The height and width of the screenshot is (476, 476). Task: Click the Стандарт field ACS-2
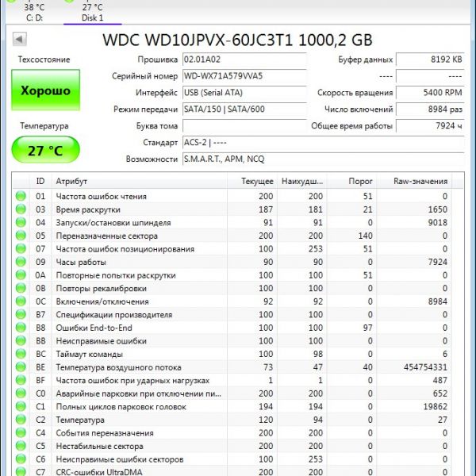click(324, 142)
